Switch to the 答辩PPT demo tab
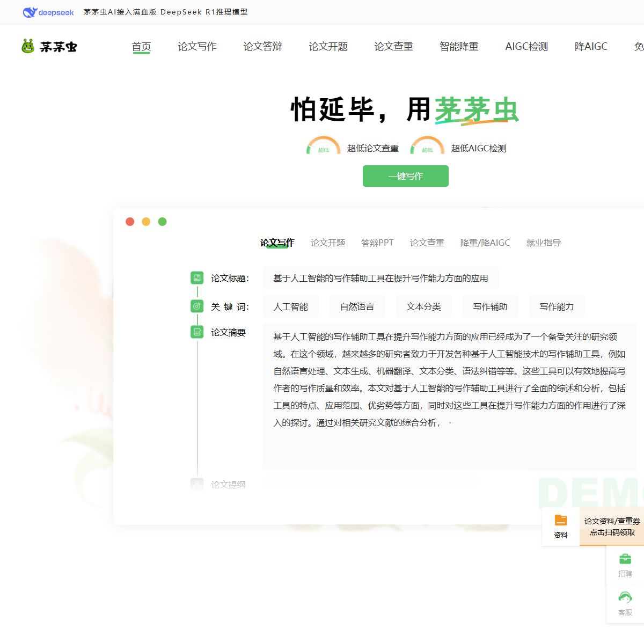The width and height of the screenshot is (644, 644). tap(377, 243)
